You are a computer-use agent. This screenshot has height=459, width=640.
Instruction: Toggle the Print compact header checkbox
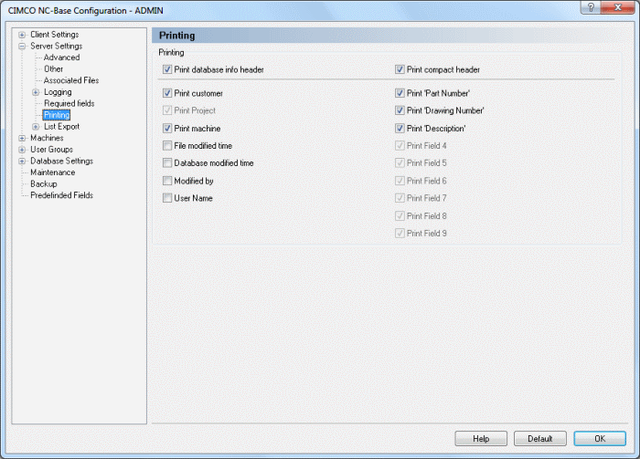point(400,69)
